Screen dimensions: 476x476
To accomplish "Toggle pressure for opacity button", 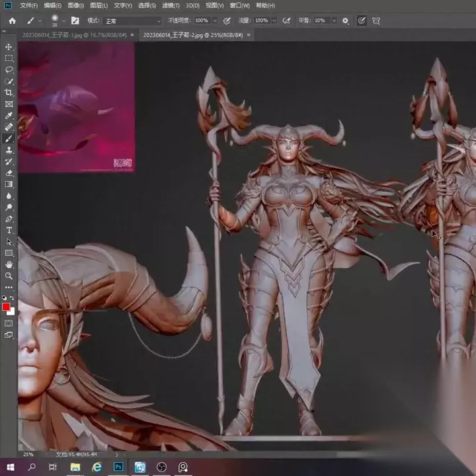I will click(x=227, y=20).
